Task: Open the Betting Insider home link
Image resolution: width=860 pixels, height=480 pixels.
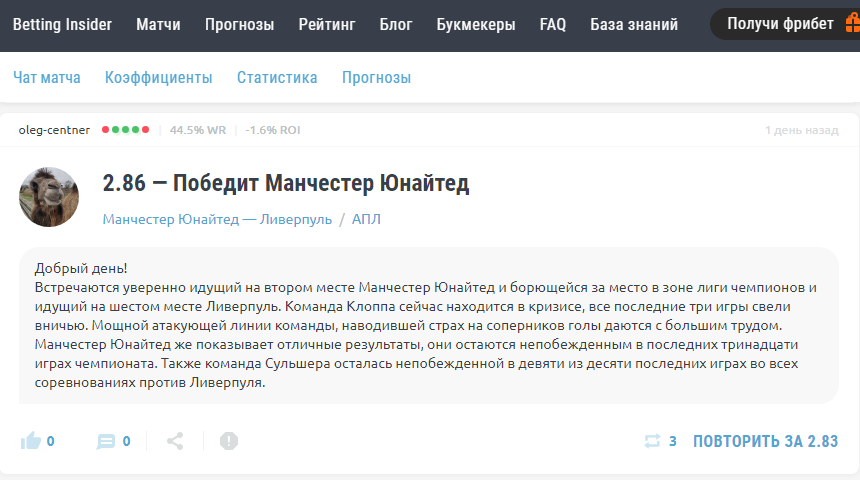Action: tap(62, 25)
